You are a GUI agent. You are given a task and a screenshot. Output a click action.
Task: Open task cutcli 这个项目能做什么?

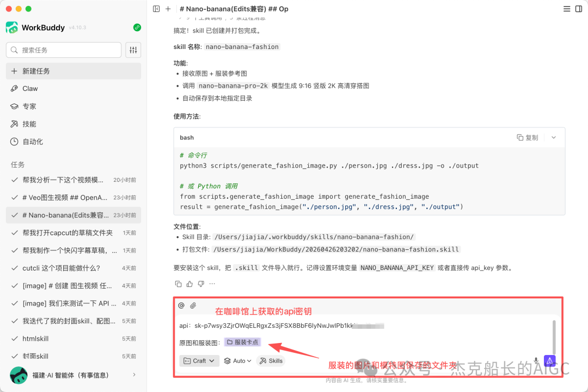73,268
